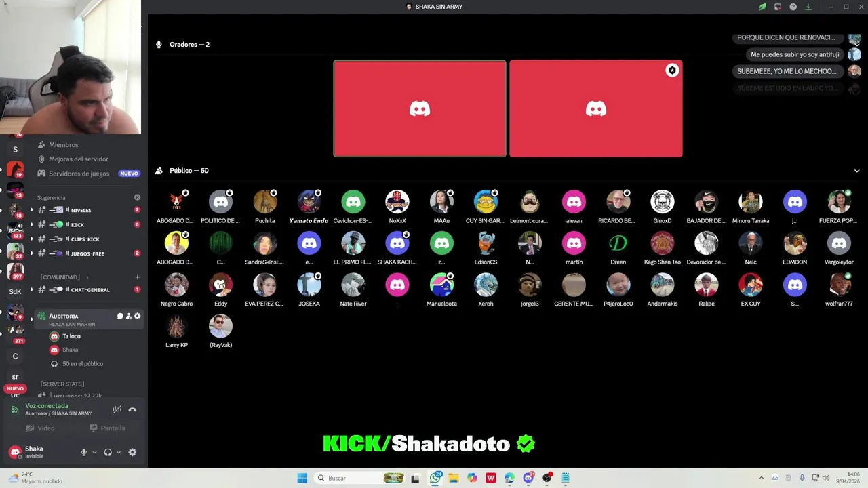Click the moderator badge on second speaker tile
Image resolution: width=868 pixels, height=488 pixels.
[672, 70]
